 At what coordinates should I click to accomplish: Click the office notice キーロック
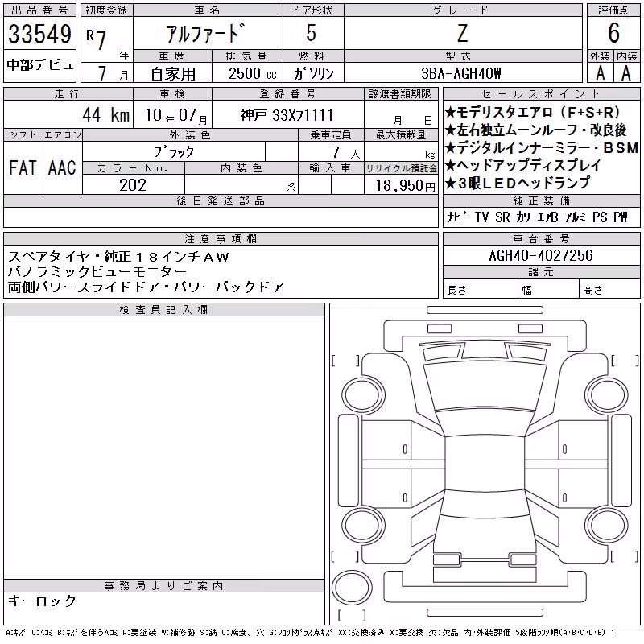(x=42, y=601)
